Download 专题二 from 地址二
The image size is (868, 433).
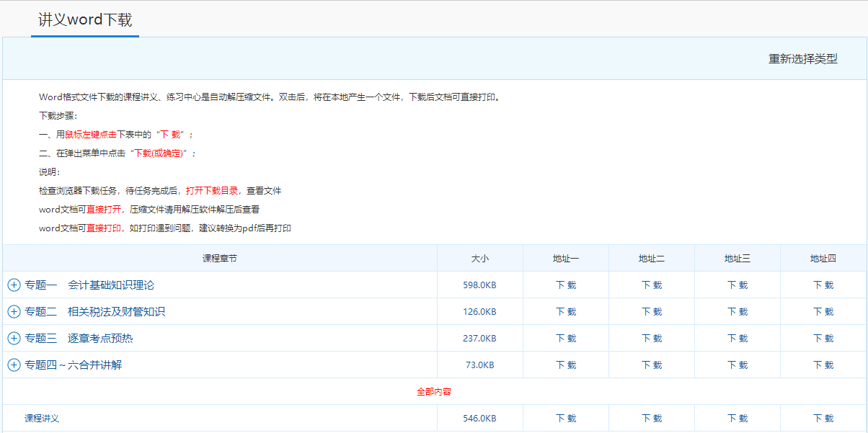651,311
